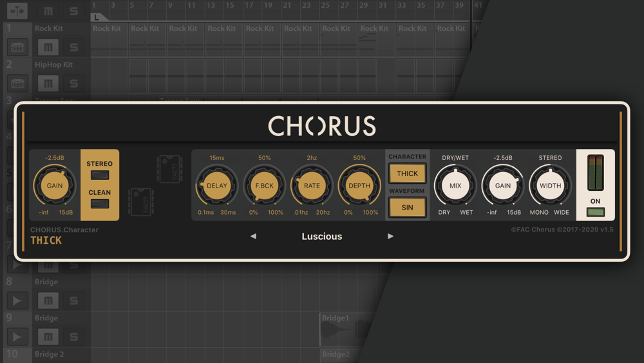Image resolution: width=644 pixels, height=363 pixels.
Task: Select the first Rock Kit clip in timeline
Action: (109, 40)
